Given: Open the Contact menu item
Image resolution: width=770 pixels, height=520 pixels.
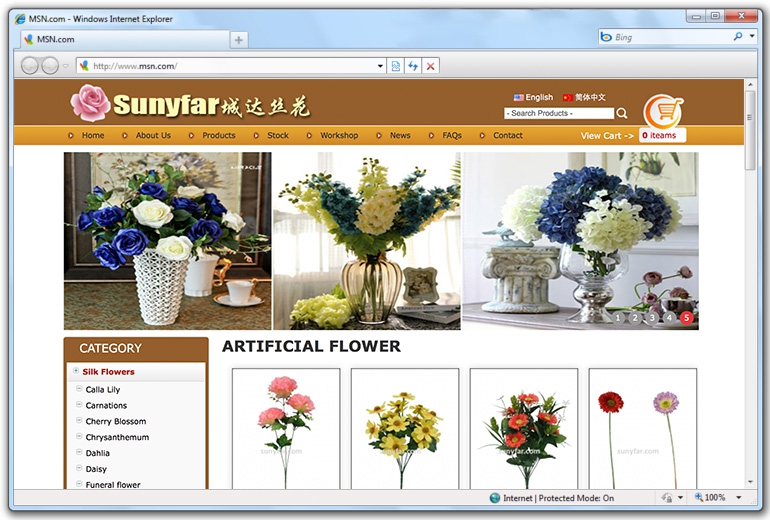Looking at the screenshot, I should [x=508, y=136].
